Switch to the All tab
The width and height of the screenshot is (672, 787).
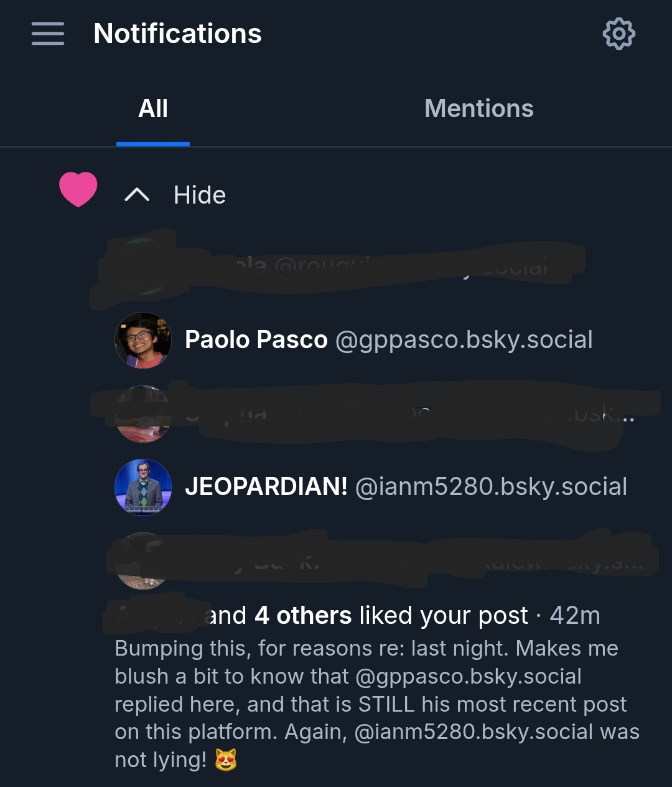pos(153,109)
